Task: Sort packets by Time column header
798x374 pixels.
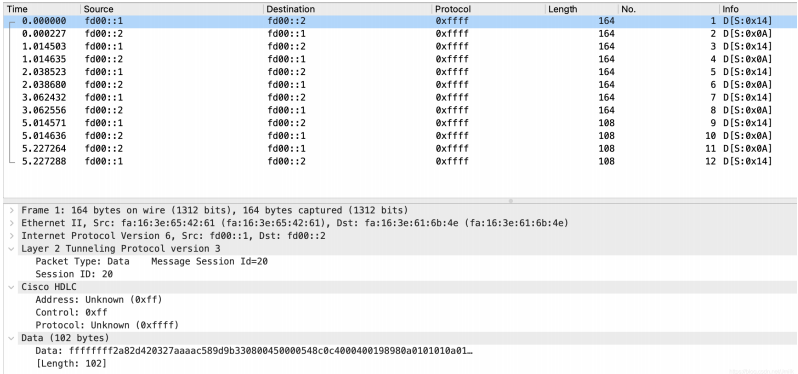Action: tap(42, 9)
